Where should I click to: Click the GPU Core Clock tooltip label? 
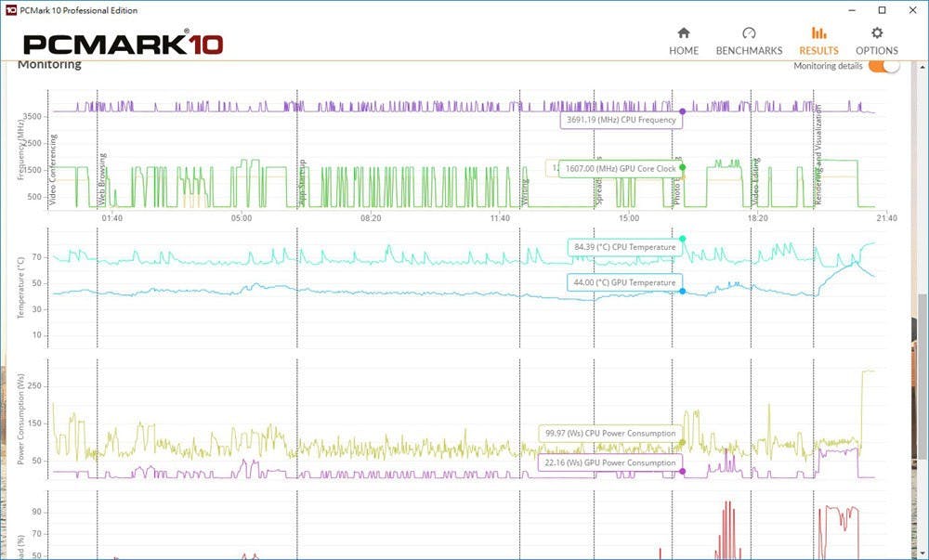tap(621, 169)
